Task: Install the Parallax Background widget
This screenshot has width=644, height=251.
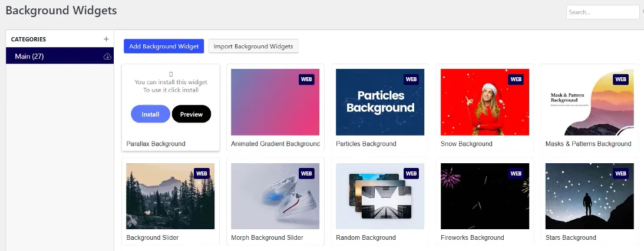Action: click(150, 114)
